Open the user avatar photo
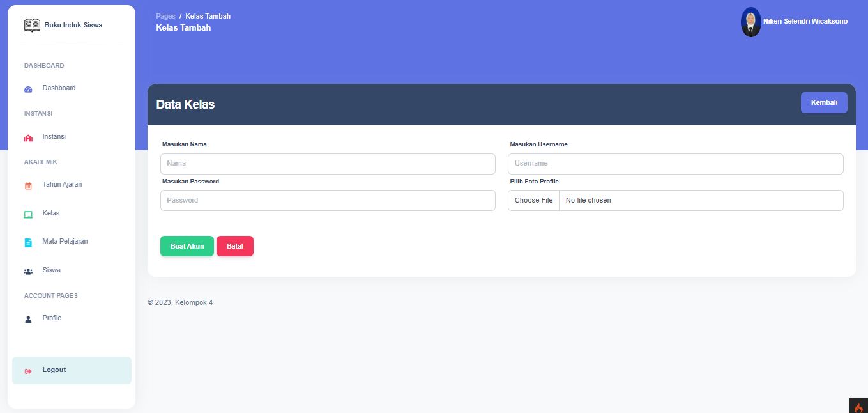Screen dimensions: 868x413 coord(750,22)
